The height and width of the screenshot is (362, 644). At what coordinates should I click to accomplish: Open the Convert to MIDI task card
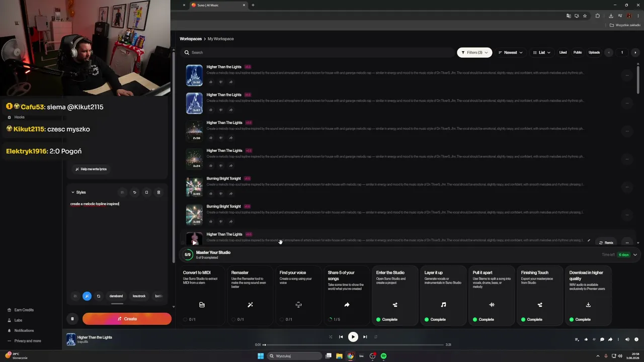202,296
